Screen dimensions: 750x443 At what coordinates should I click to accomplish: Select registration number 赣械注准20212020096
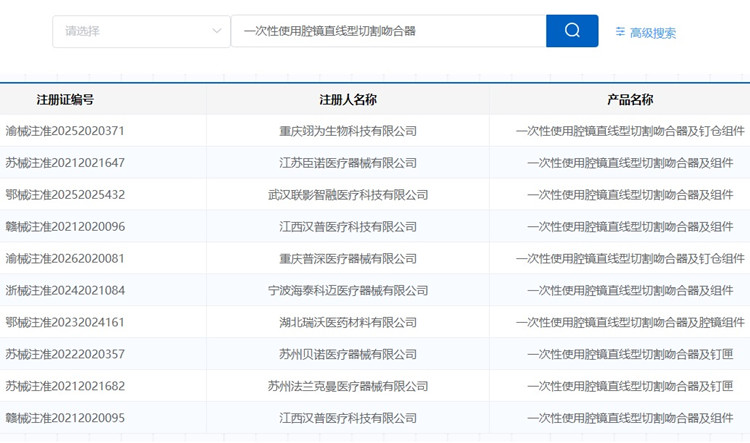[65, 226]
